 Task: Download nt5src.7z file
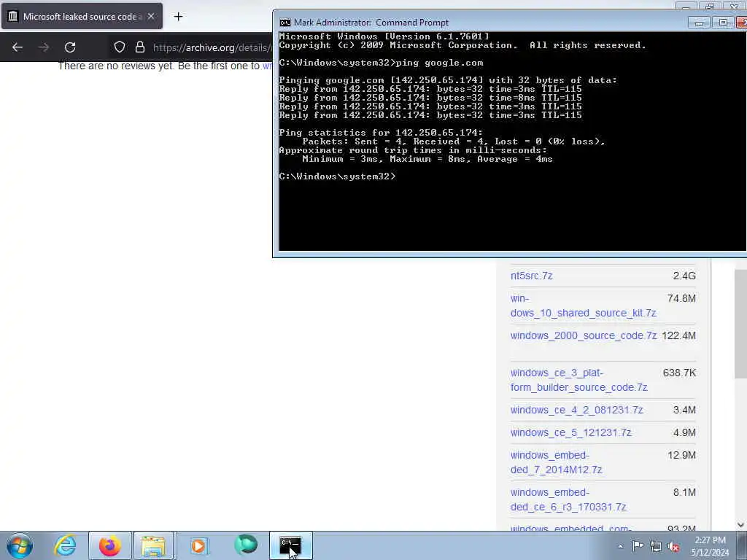531,276
